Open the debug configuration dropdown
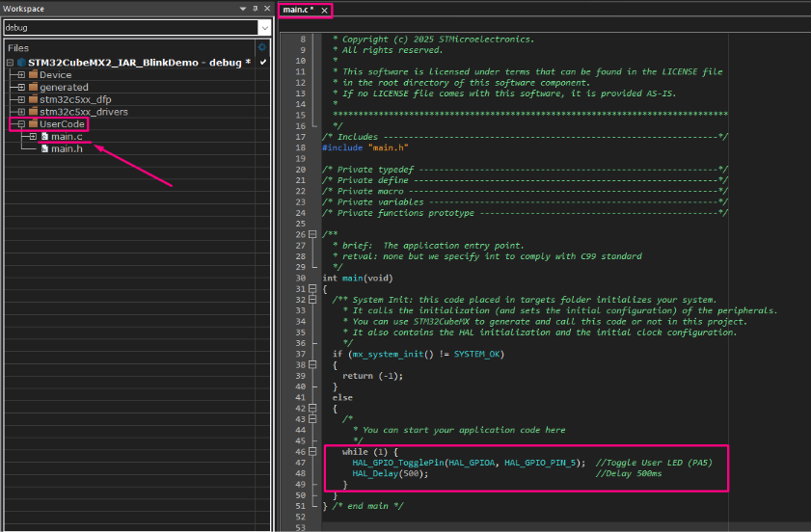This screenshot has height=532, width=811. (264, 27)
